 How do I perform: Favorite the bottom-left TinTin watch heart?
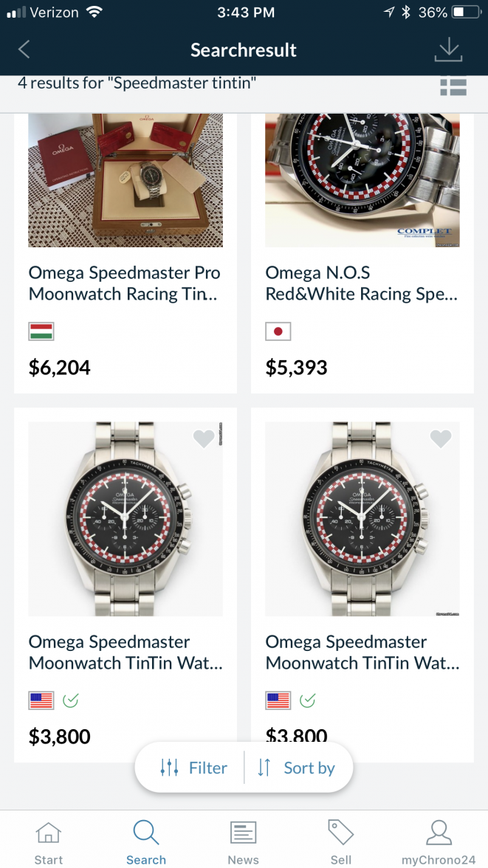pos(204,439)
